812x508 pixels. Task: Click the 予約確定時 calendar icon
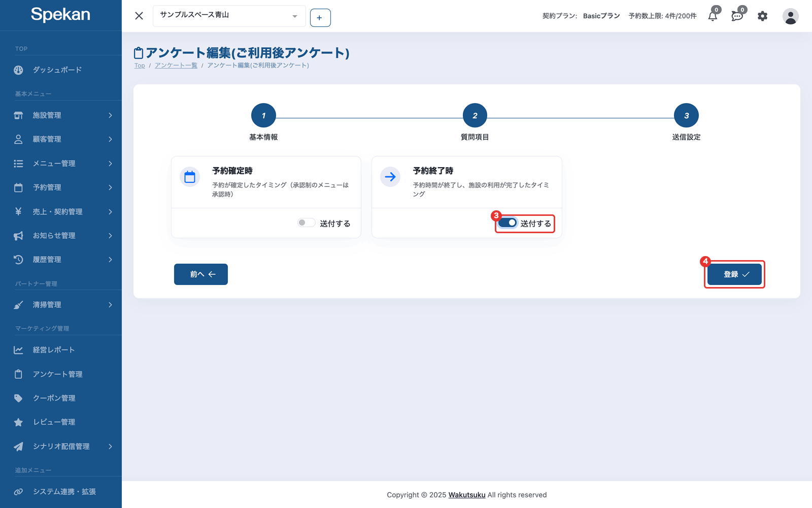pos(190,177)
